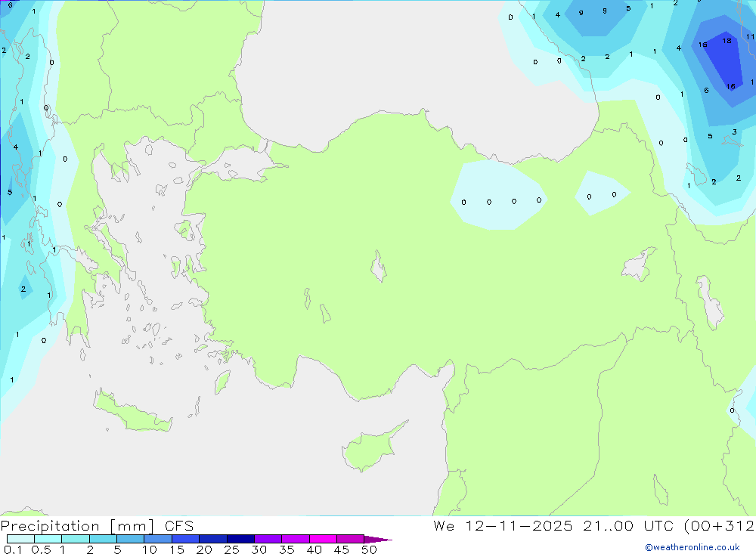Pick the 45–50 mm legend swatch
The image size is (756, 554).
coord(350,539)
